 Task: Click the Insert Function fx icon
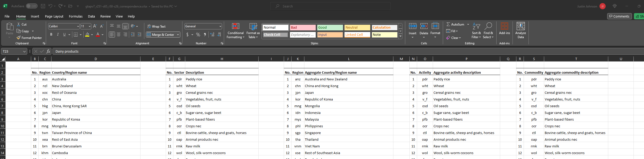(x=48, y=51)
